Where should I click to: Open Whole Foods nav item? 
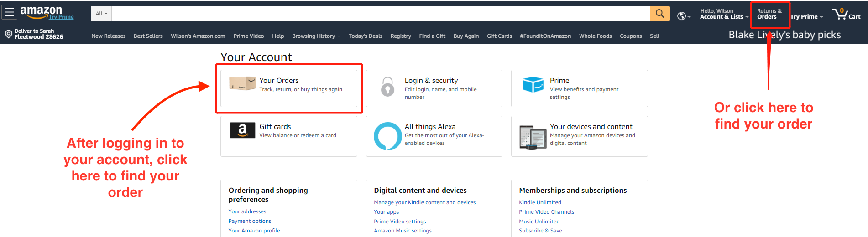pos(595,36)
